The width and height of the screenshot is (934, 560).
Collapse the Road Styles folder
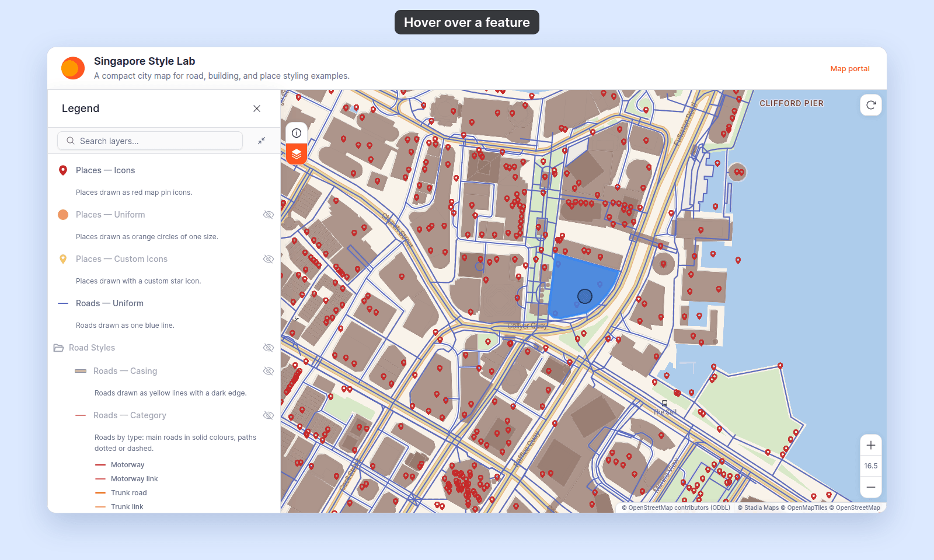click(58, 348)
